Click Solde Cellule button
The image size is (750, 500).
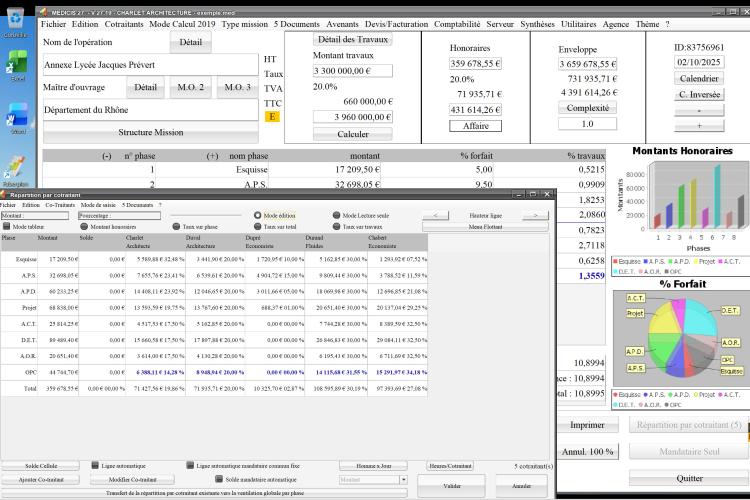pos(41,465)
